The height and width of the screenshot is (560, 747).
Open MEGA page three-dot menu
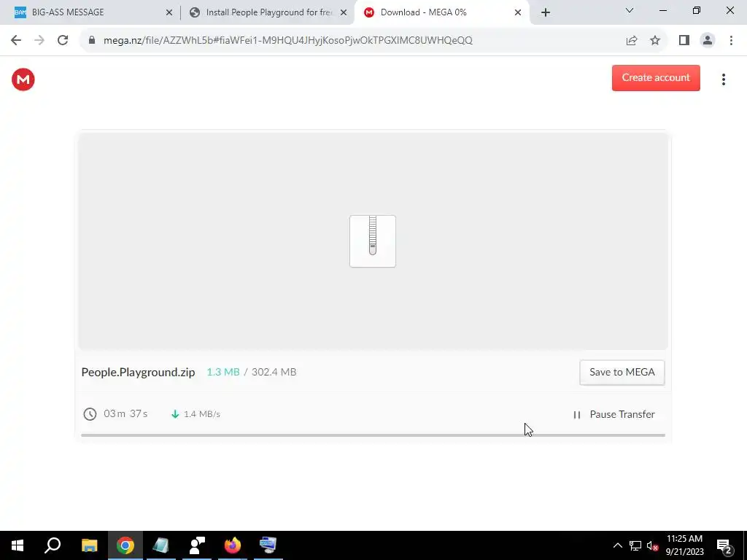723,79
